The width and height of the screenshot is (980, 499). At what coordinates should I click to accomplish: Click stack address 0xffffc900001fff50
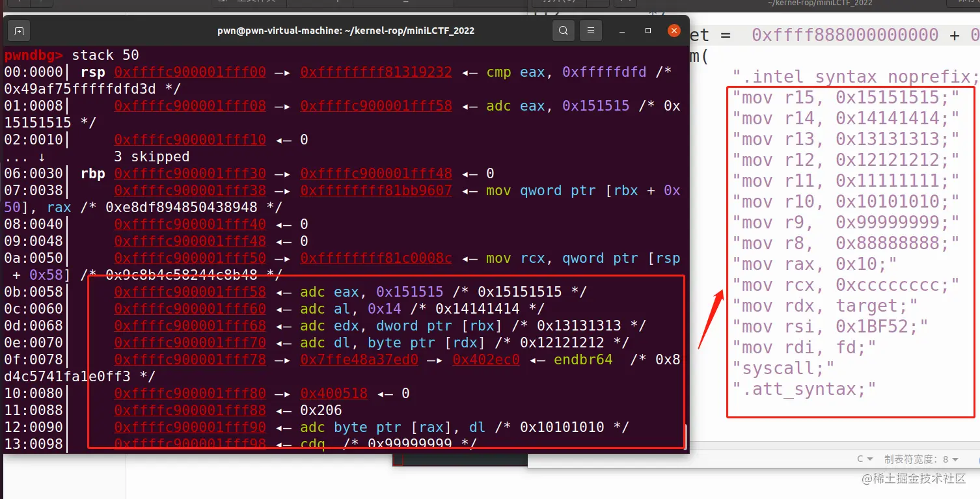coord(190,258)
